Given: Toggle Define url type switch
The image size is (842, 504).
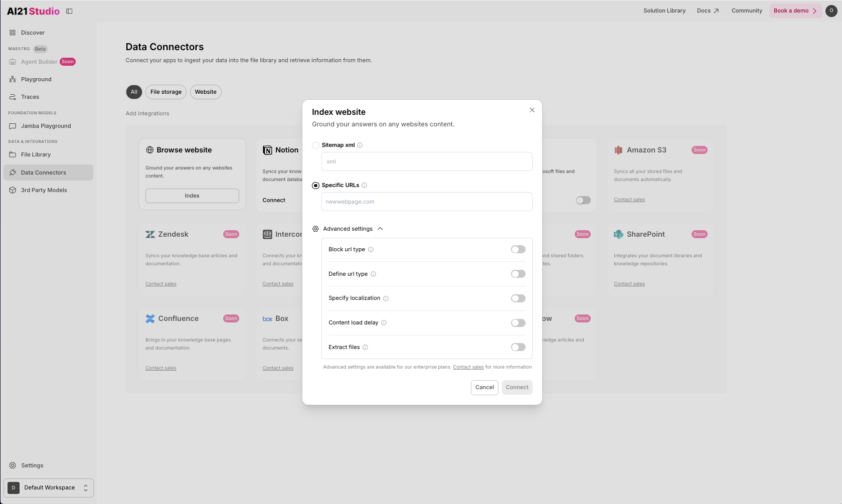Looking at the screenshot, I should (x=518, y=274).
